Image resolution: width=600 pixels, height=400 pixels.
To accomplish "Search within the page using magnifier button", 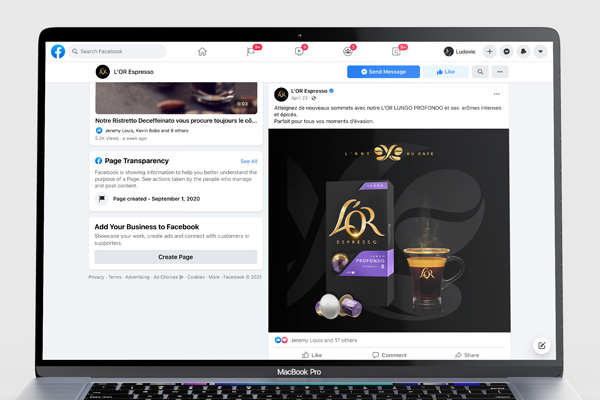I will tap(480, 72).
